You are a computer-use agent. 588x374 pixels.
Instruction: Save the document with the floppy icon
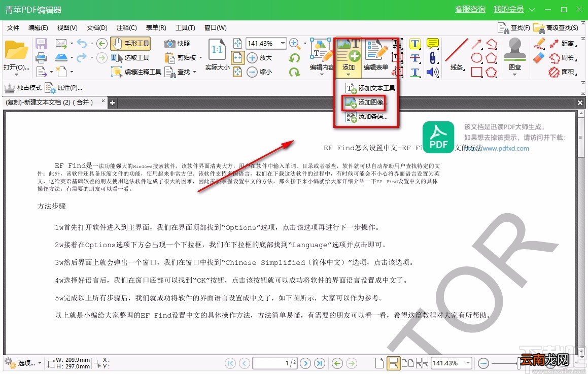41,44
